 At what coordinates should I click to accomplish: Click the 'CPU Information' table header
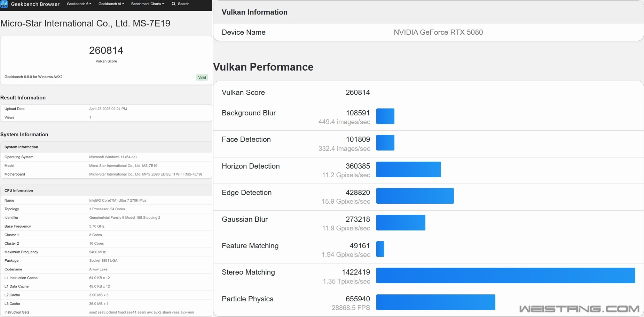(x=19, y=190)
